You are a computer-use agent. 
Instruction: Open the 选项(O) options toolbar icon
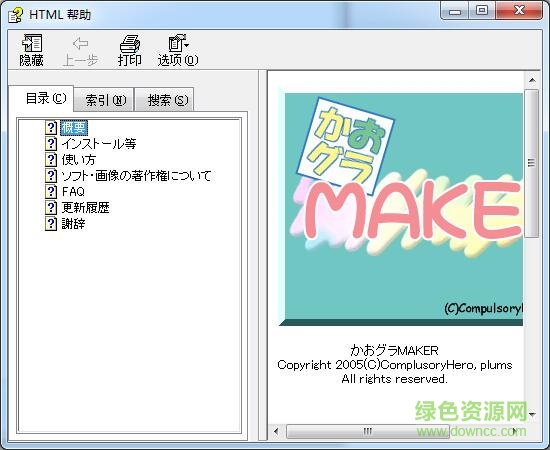click(178, 43)
